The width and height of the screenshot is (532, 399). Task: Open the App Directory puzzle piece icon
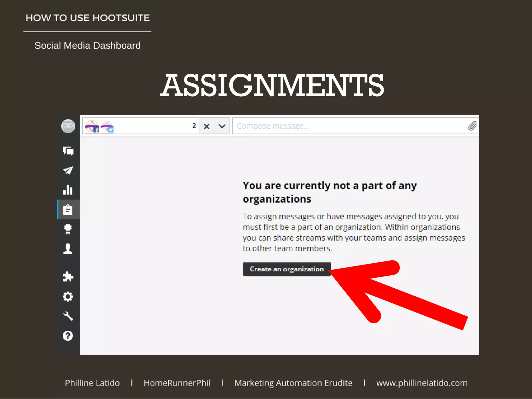tap(68, 277)
